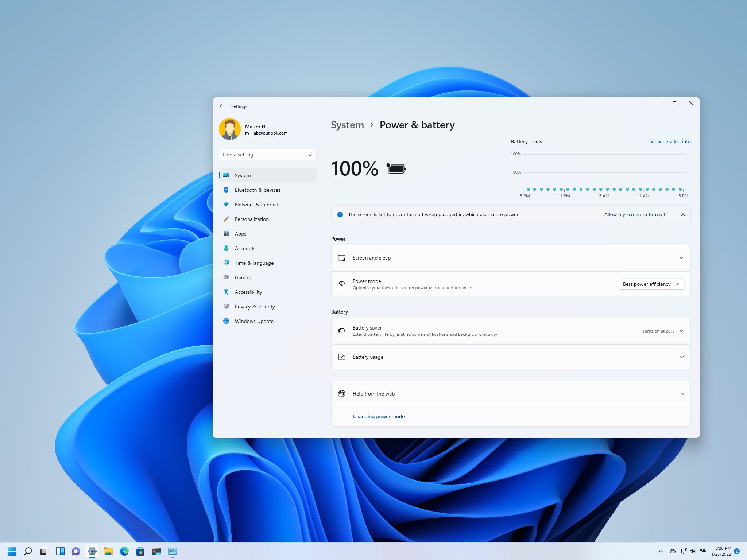The width and height of the screenshot is (747, 560).
Task: Click the Screen and sleep icon
Action: coord(341,258)
